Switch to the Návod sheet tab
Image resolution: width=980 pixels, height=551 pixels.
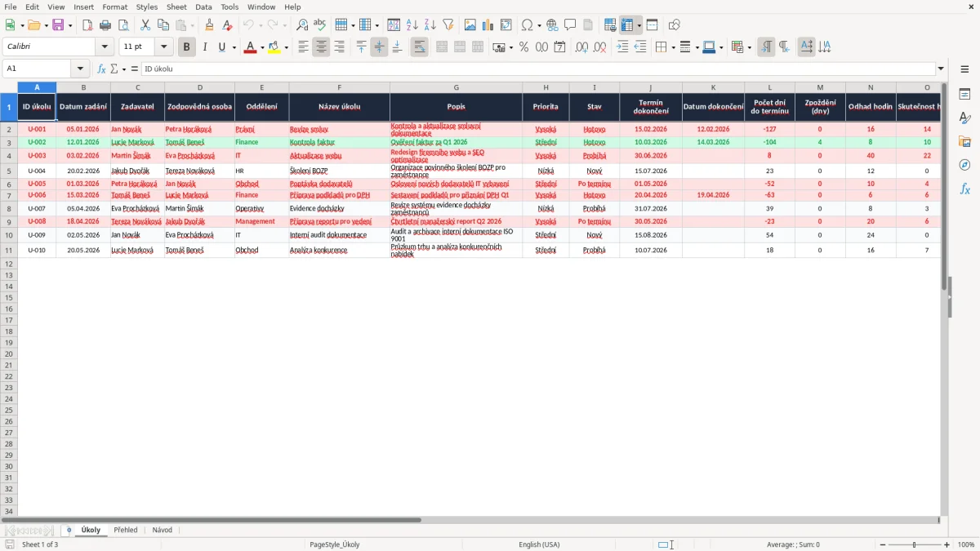tap(163, 530)
